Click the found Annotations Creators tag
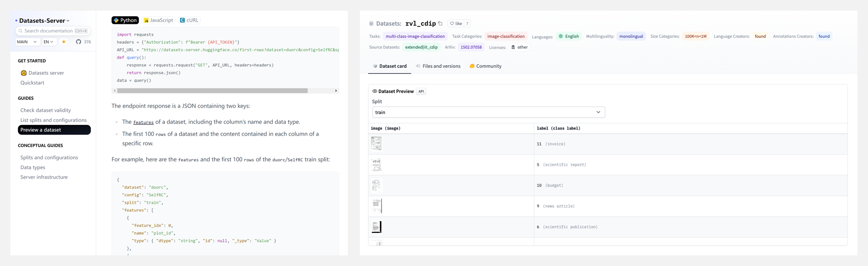The image size is (868, 266). 824,36
